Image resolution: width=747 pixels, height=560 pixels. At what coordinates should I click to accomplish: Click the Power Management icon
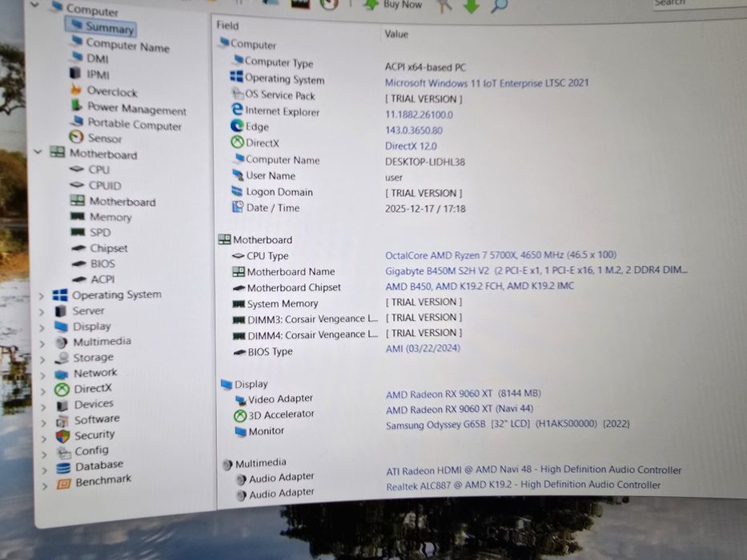tap(76, 106)
